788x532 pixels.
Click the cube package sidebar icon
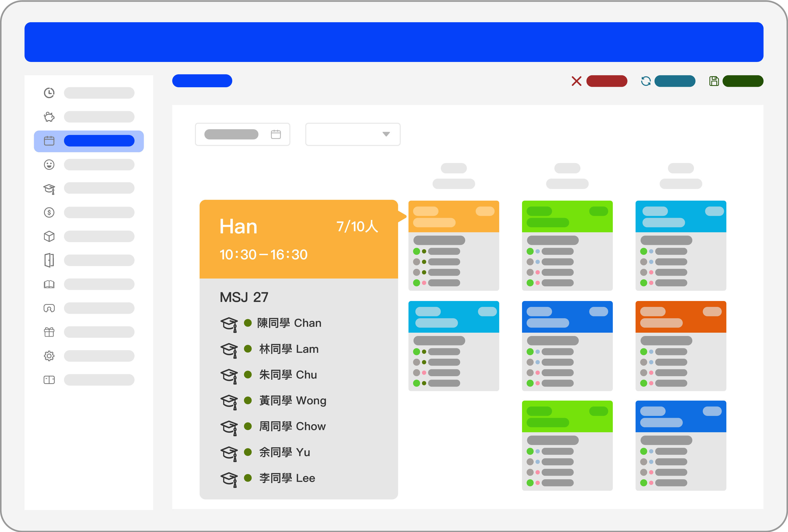coord(49,236)
